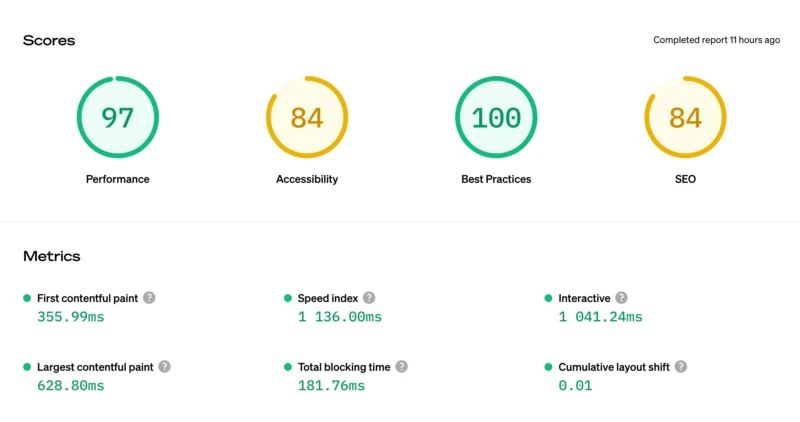Show info icon for Cumulative layout shift
Viewport: 800px width, 422px height.
tap(681, 367)
